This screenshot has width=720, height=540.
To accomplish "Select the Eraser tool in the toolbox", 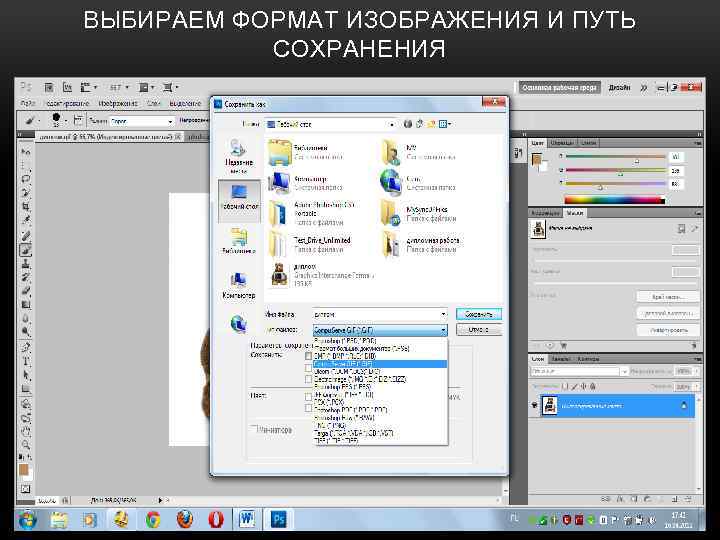I will pos(25,291).
